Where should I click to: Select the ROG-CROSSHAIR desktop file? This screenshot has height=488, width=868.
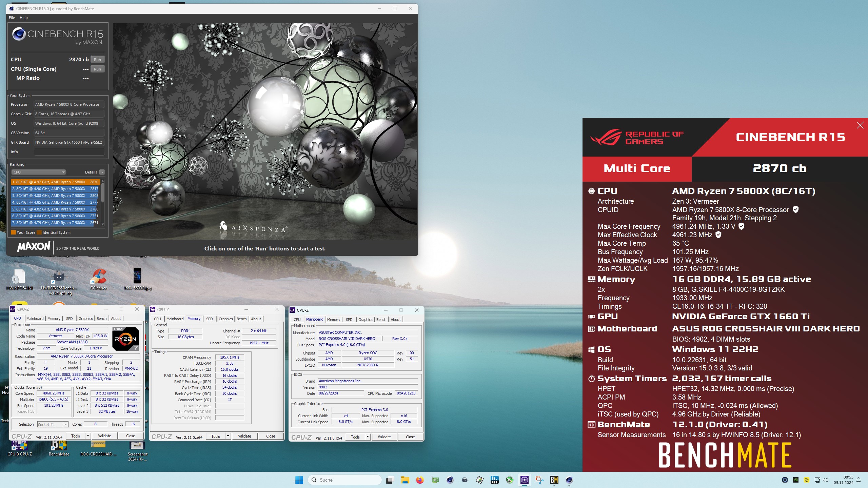point(98,449)
